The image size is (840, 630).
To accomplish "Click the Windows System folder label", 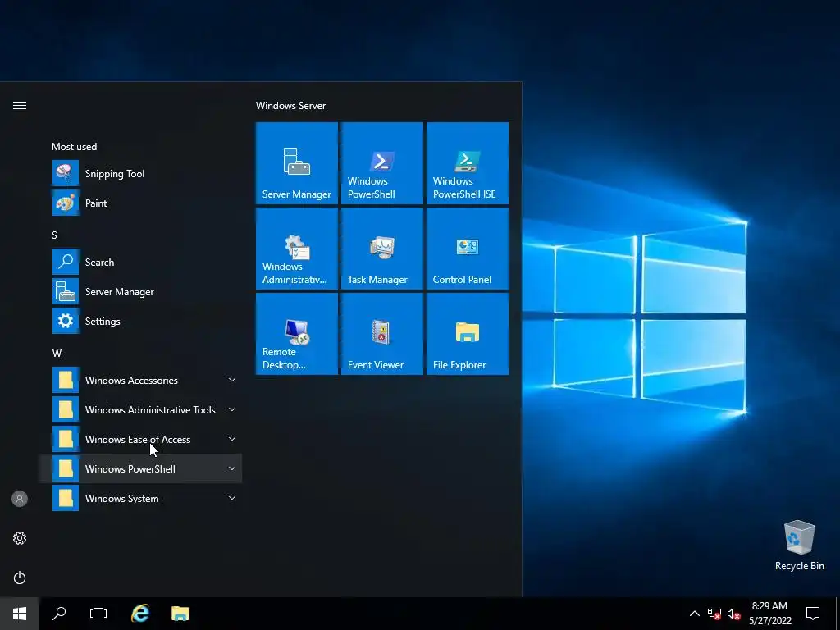I will 121,498.
